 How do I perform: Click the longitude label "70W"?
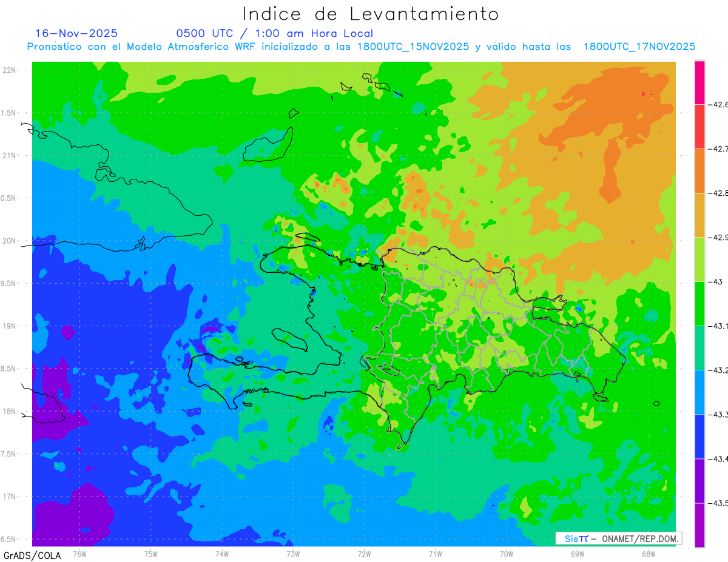507,554
